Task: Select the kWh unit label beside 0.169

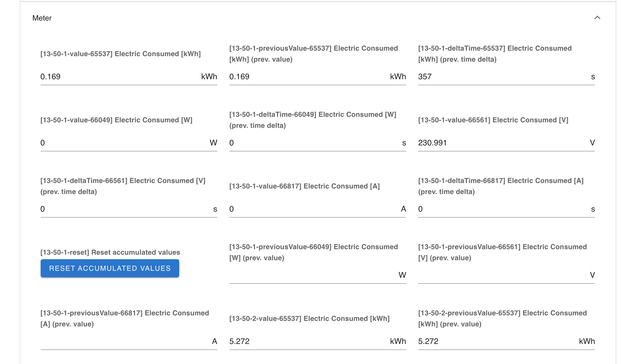Action: tap(209, 77)
